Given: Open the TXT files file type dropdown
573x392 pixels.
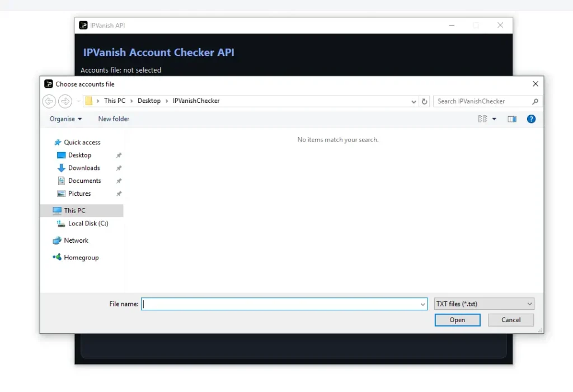Looking at the screenshot, I should [528, 303].
